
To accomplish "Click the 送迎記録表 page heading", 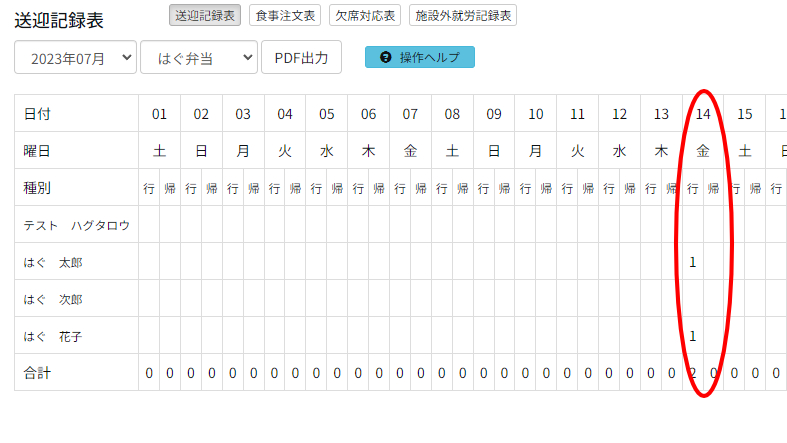I will click(59, 20).
